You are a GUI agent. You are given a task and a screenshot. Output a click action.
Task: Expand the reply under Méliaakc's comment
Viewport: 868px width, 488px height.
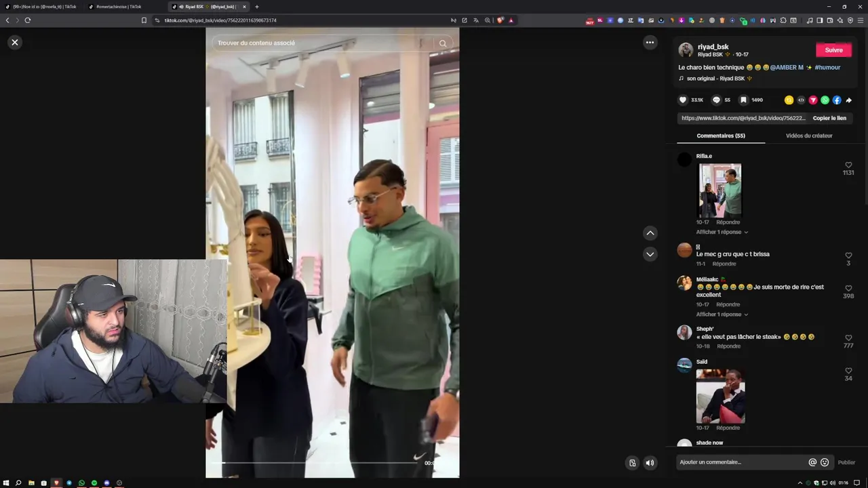[722, 314]
